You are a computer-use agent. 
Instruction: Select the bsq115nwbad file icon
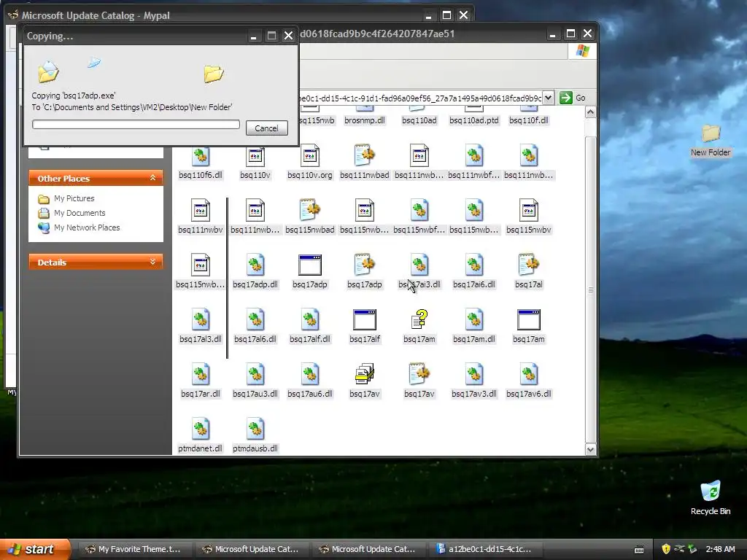(x=309, y=211)
